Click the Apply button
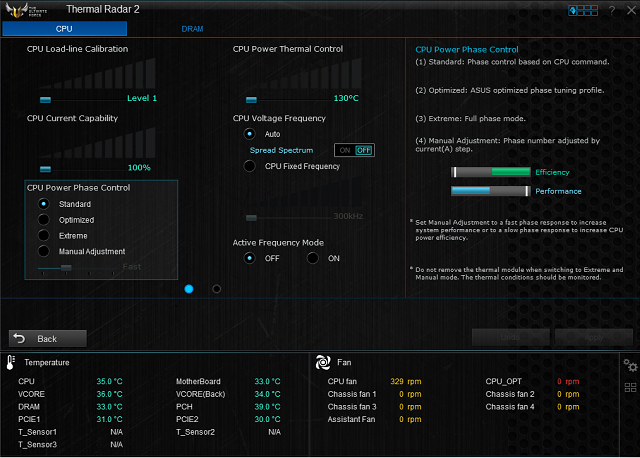 pyautogui.click(x=594, y=338)
